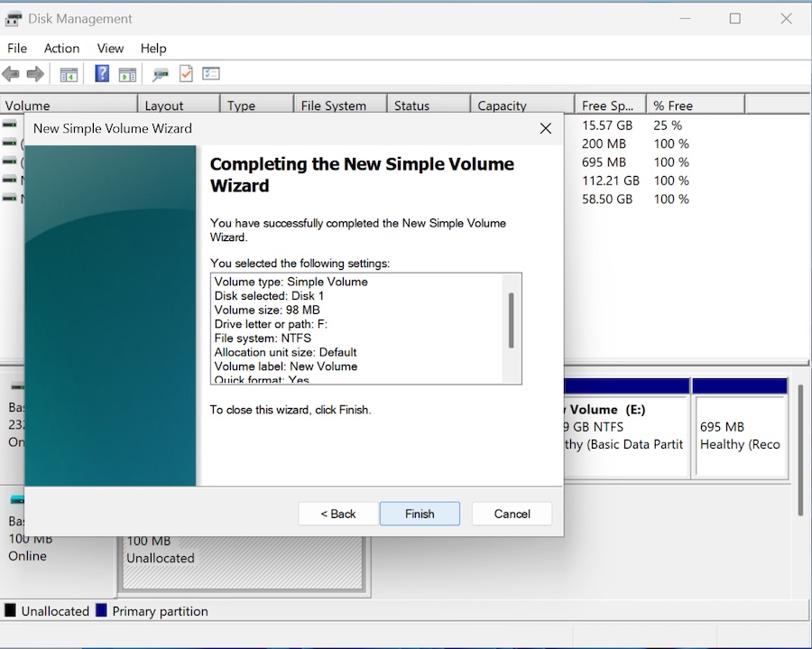Open the Help menu
This screenshot has height=649, width=812.
pyautogui.click(x=153, y=49)
